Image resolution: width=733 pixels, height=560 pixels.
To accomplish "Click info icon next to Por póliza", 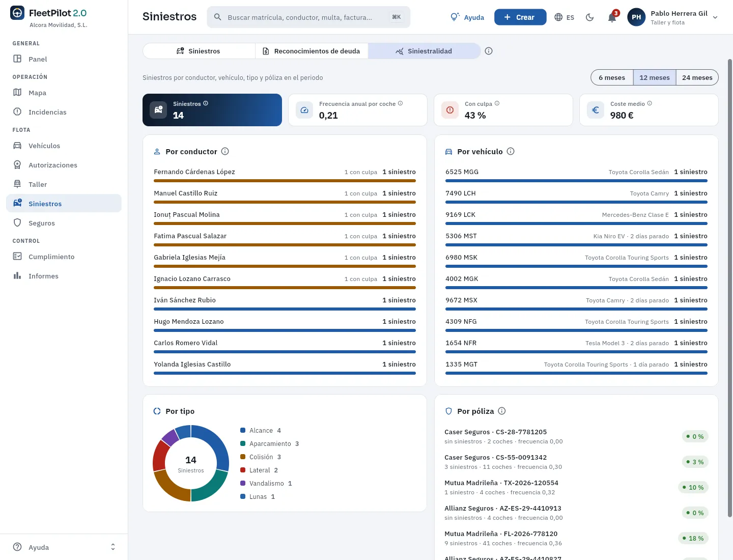I will [x=502, y=411].
